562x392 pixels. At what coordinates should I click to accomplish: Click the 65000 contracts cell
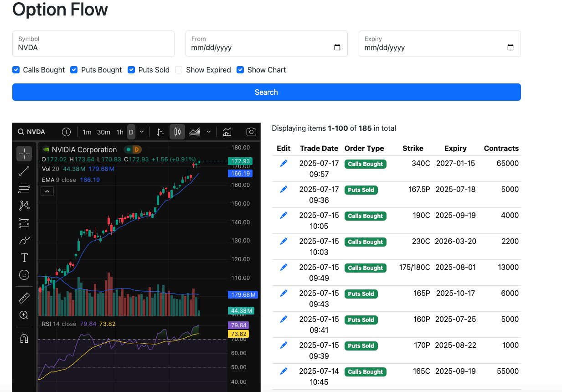pyautogui.click(x=508, y=163)
